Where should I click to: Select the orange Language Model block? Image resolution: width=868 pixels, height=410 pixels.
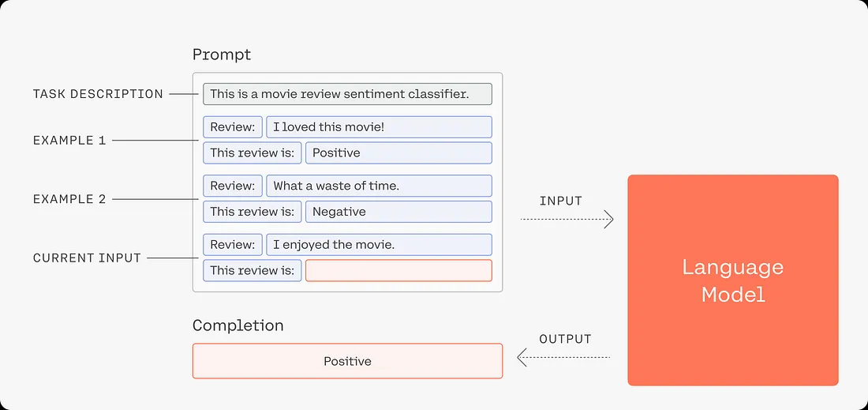point(733,280)
